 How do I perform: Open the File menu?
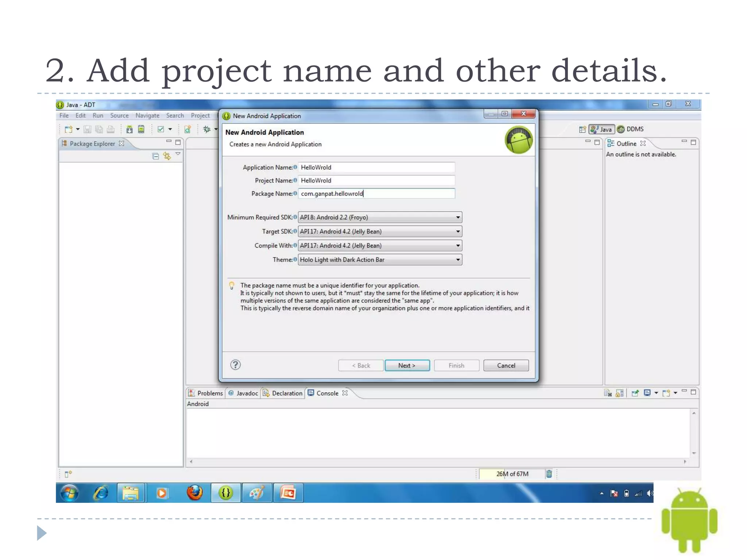[x=64, y=116]
